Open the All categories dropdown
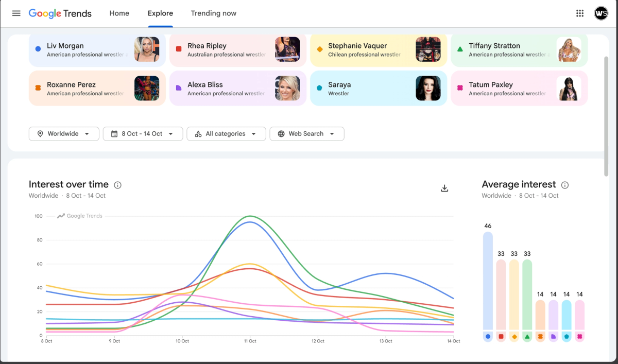 click(x=226, y=134)
